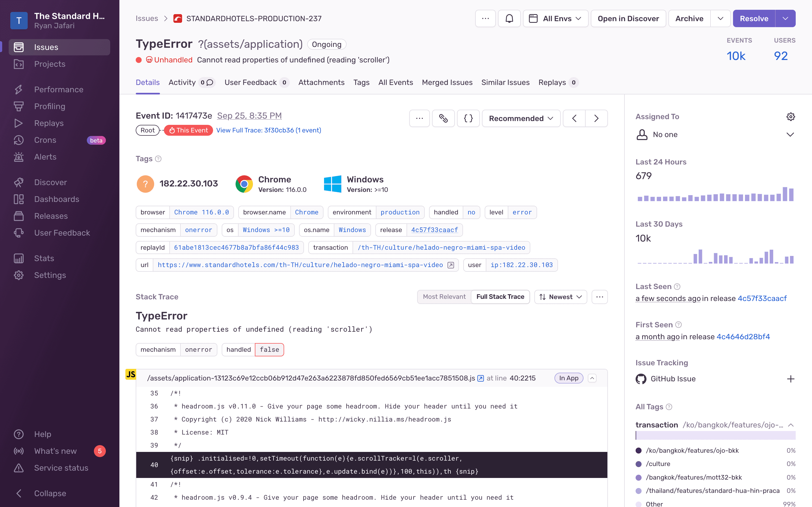812x507 pixels.
Task: Switch to the All Events tab
Action: pyautogui.click(x=396, y=83)
